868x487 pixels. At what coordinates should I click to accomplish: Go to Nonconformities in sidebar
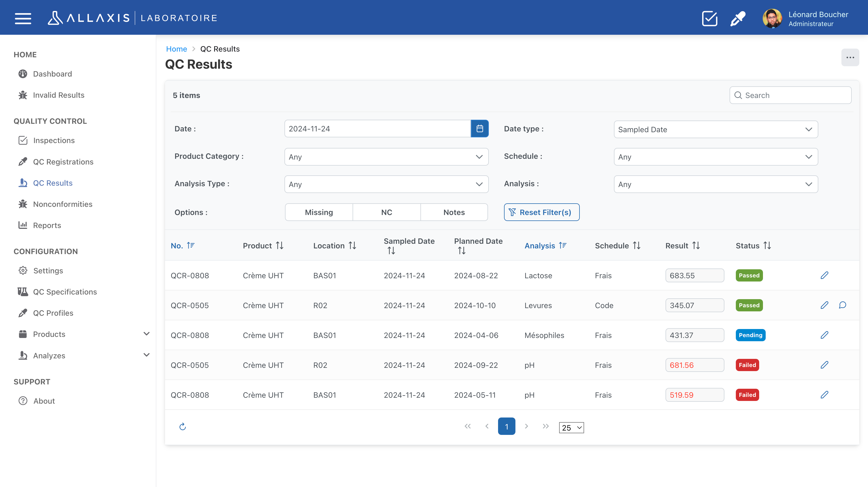coord(63,204)
